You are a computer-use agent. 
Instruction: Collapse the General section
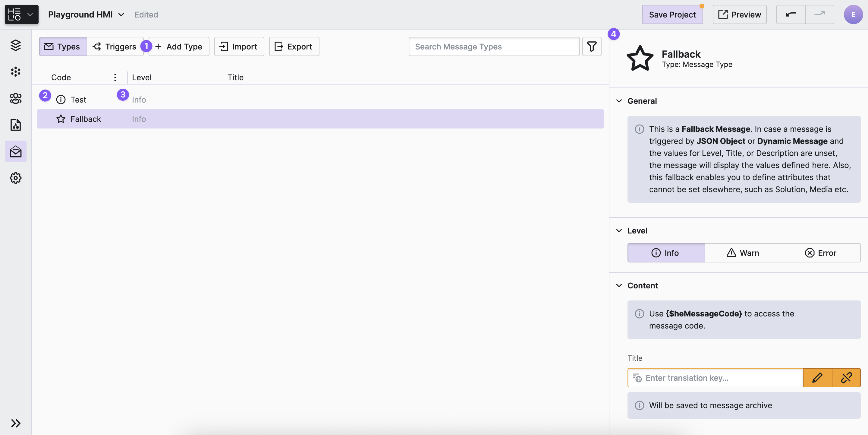(x=619, y=101)
